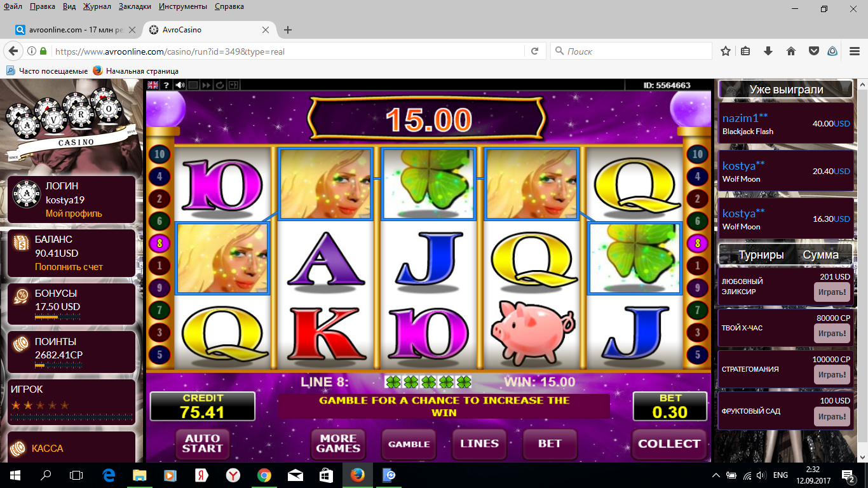The height and width of the screenshot is (488, 868).
Task: Open the Закладки menu
Action: pyautogui.click(x=135, y=6)
